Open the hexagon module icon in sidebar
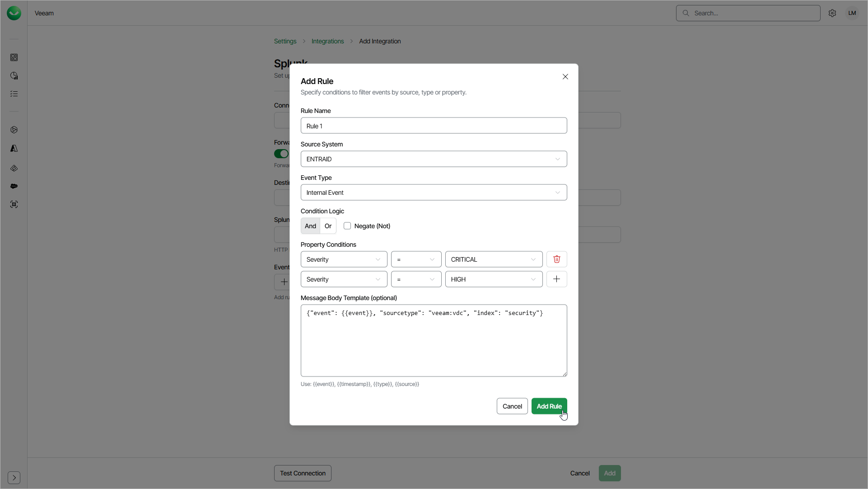 click(14, 130)
